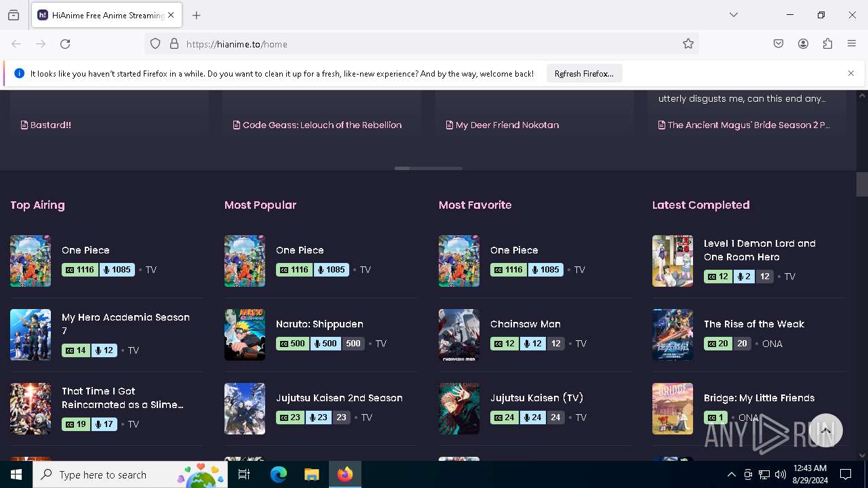
Task: Click Bridge: My Little Friends poster thumbnail
Action: 673,409
